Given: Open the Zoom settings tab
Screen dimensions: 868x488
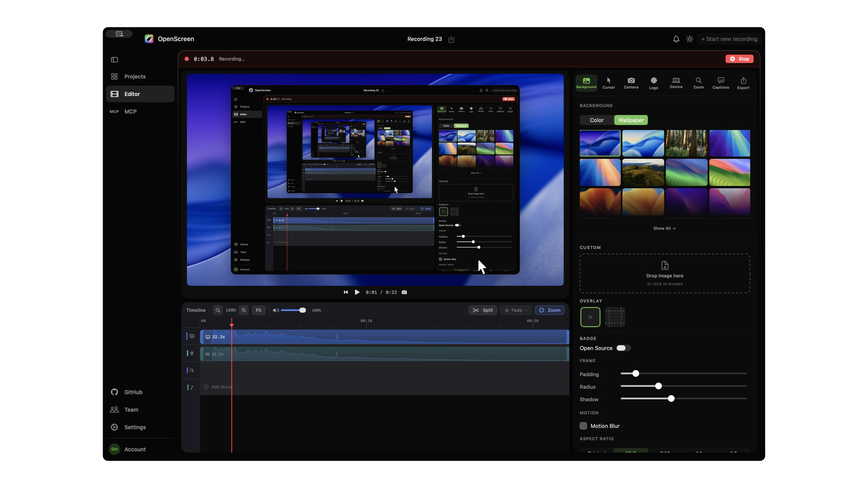Looking at the screenshot, I should coord(698,83).
